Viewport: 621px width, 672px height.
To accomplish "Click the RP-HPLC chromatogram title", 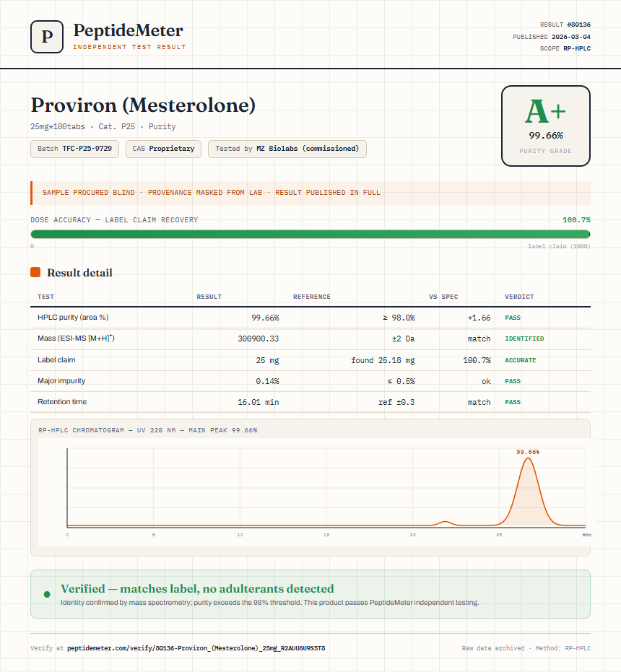I will [147, 430].
